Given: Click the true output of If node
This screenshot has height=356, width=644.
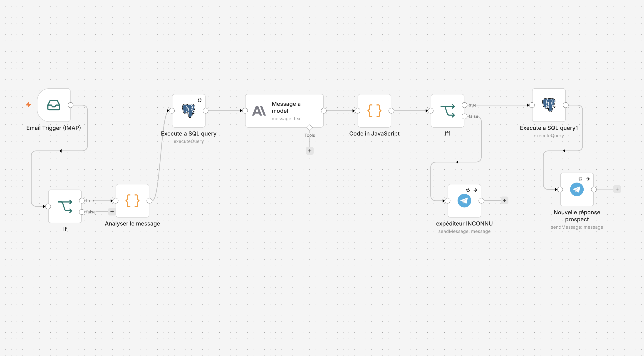Looking at the screenshot, I should [x=82, y=200].
